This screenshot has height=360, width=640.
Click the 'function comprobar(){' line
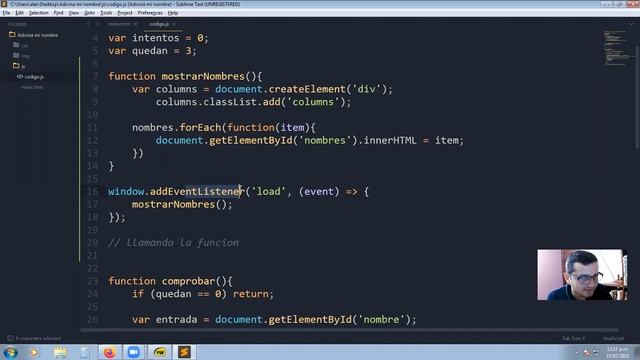point(170,281)
